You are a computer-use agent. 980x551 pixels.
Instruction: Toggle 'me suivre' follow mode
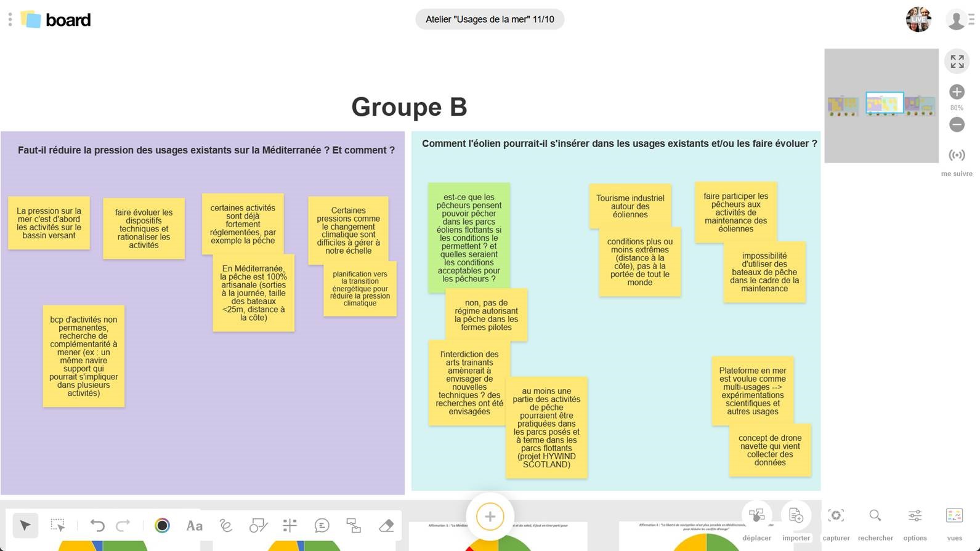pos(957,155)
